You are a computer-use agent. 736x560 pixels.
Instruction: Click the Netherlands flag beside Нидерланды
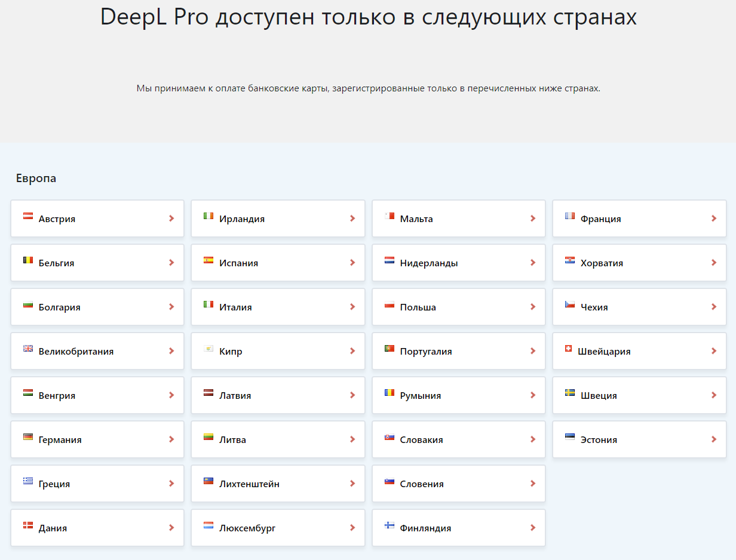tap(390, 260)
